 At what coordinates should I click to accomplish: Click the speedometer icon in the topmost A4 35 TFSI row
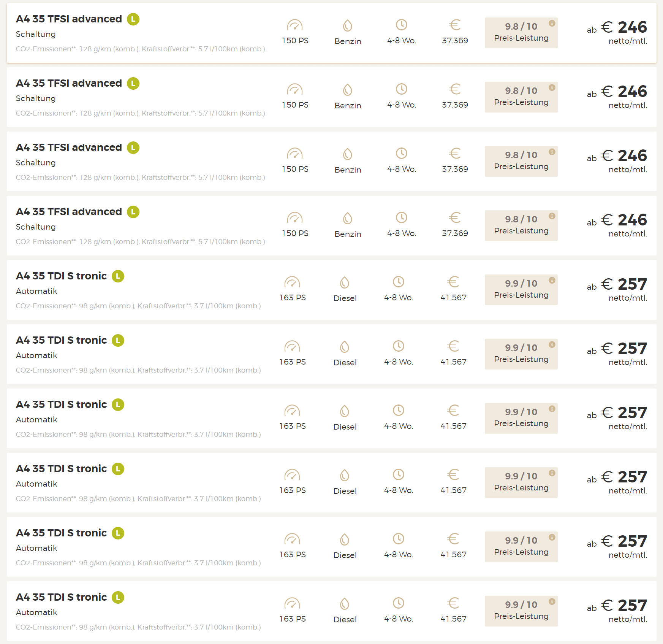(x=295, y=25)
